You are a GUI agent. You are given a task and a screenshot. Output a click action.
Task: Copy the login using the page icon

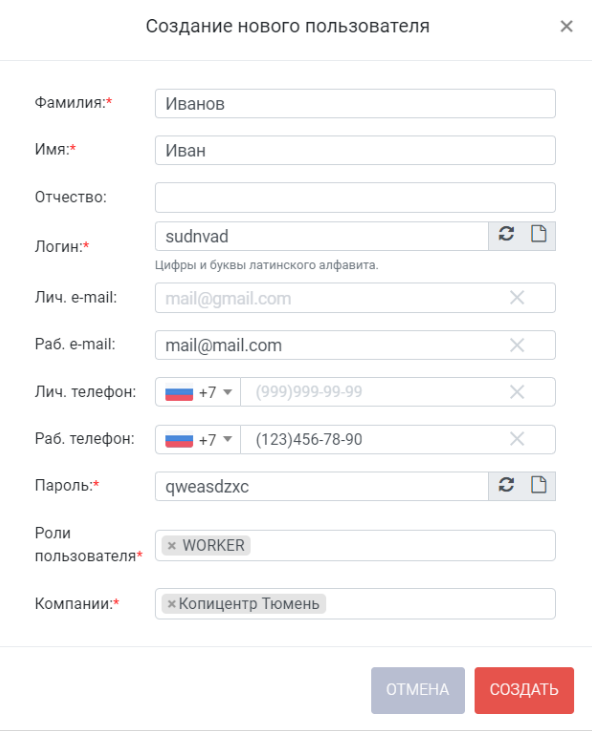point(539,234)
